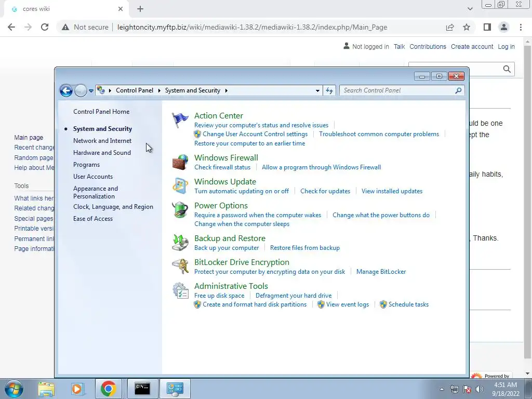
Task: Open the Windows Update icon
Action: click(180, 186)
